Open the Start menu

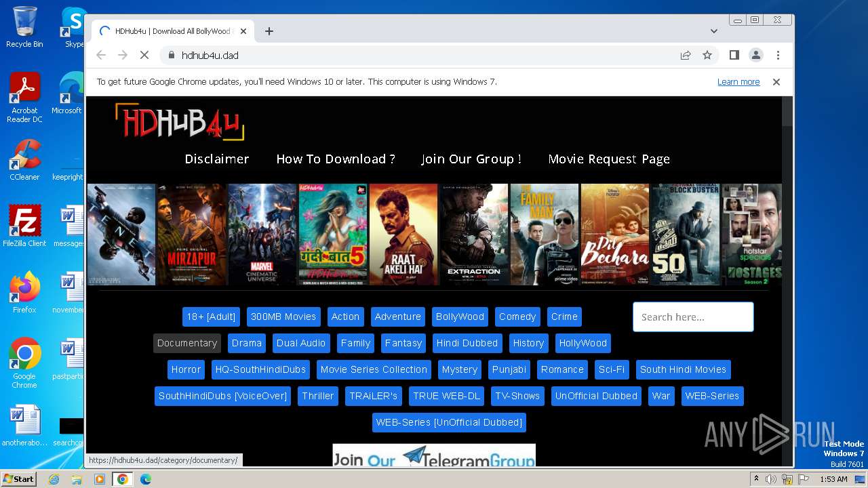(18, 479)
